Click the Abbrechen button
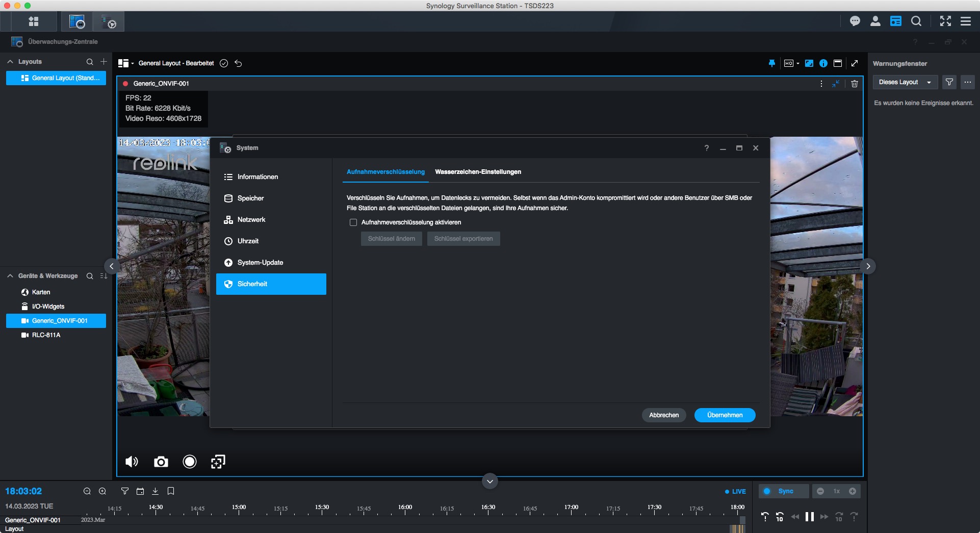The width and height of the screenshot is (980, 533). (664, 415)
